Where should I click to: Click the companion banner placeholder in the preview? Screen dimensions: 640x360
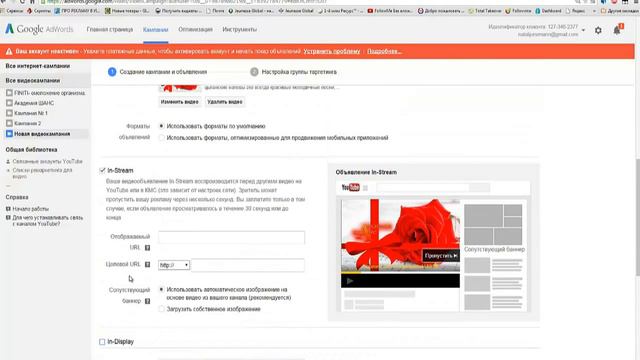[x=493, y=224]
